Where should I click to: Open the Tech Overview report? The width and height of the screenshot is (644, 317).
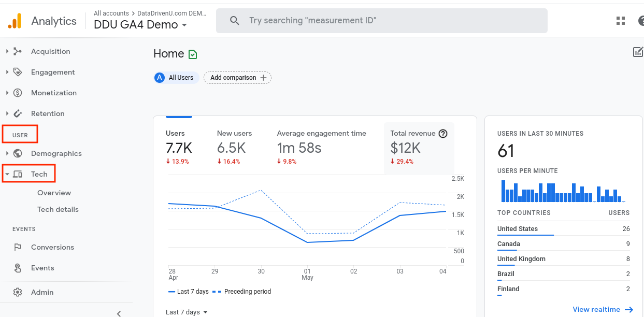pos(54,193)
